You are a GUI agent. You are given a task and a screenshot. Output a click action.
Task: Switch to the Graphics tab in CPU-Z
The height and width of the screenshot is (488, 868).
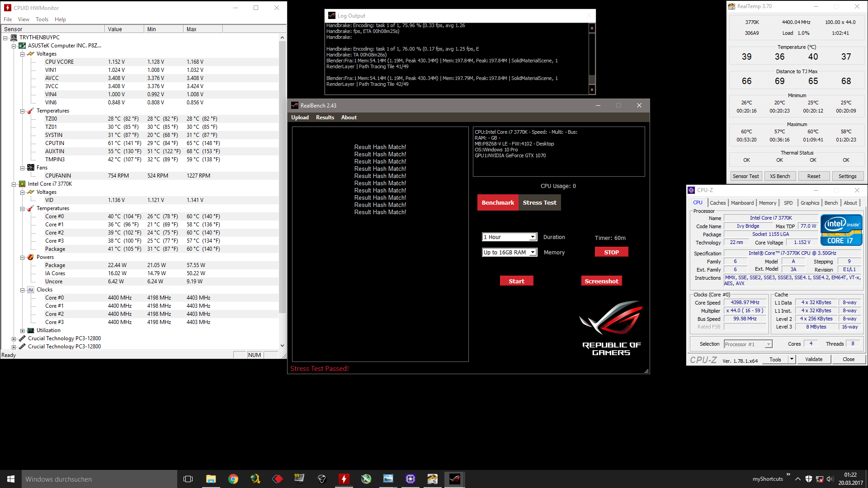pyautogui.click(x=810, y=203)
